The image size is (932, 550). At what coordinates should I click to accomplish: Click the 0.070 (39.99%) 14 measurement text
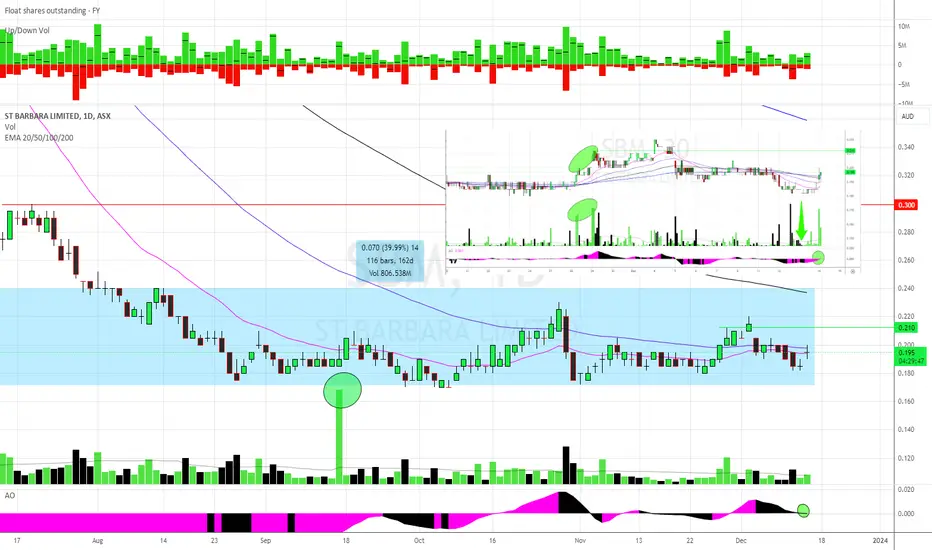coord(390,248)
